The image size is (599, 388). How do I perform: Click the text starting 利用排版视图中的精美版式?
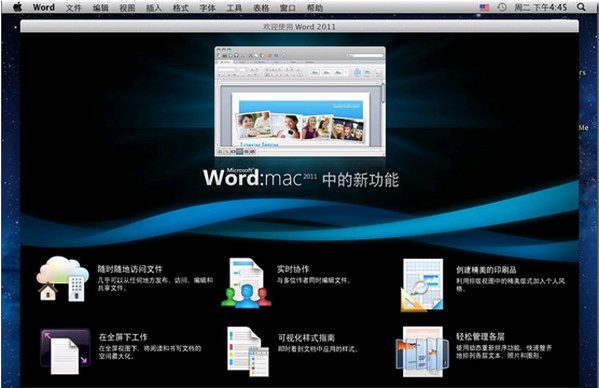pyautogui.click(x=511, y=285)
